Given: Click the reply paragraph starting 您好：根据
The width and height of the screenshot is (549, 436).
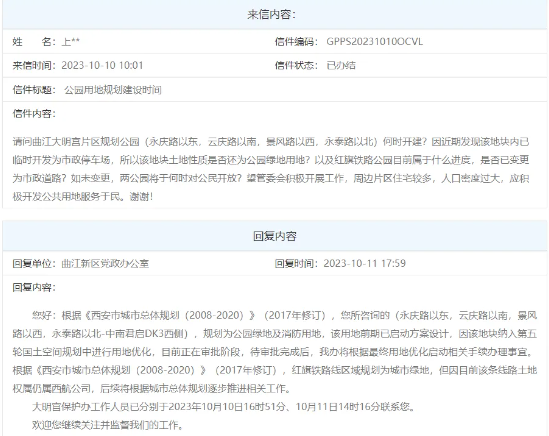Looking at the screenshot, I should tap(275, 352).
